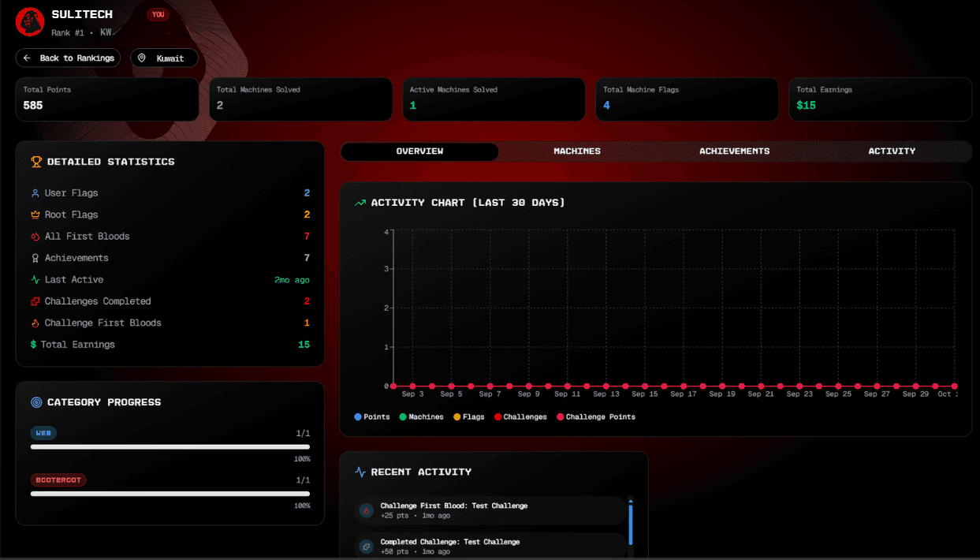Click the Active Machines Solved card
980x560 pixels.
[494, 99]
